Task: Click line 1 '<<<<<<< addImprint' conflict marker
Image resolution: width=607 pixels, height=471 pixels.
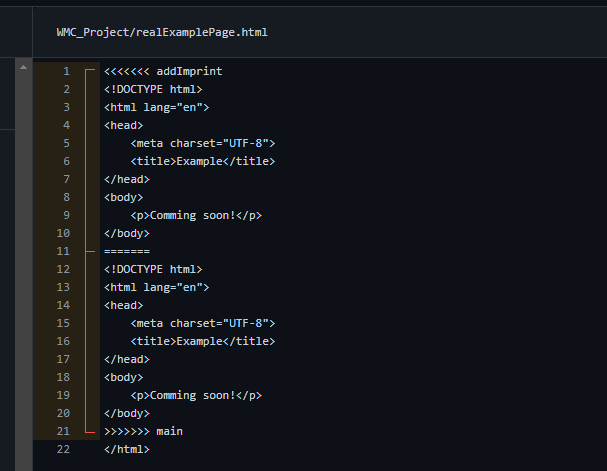Action: click(163, 71)
